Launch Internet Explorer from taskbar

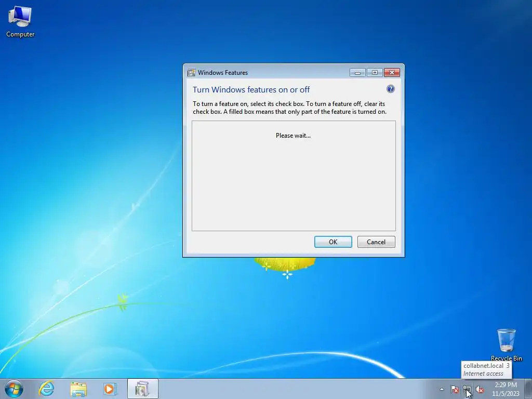(x=46, y=389)
